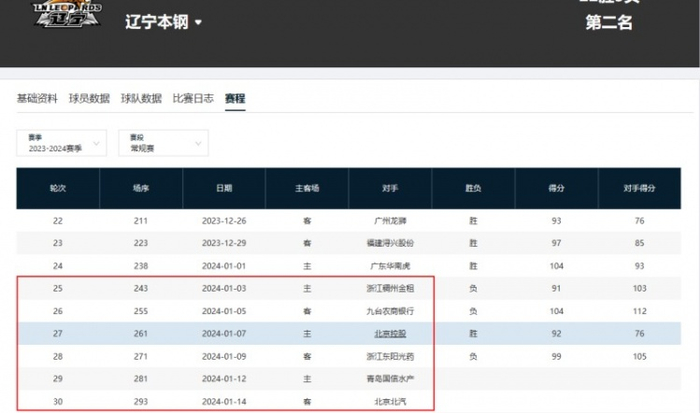The height and width of the screenshot is (413, 700).
Task: Click the 第二名 ranking text
Action: 609,22
